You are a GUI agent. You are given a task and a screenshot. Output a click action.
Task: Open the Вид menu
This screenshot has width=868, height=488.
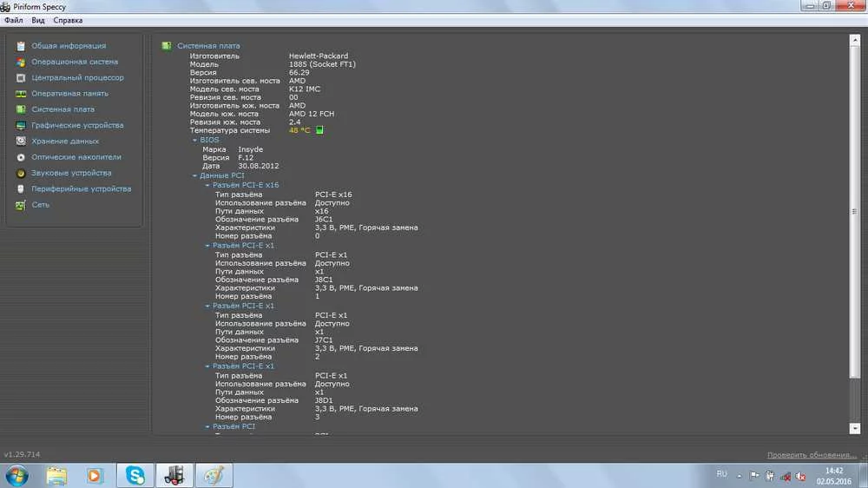pyautogui.click(x=38, y=21)
